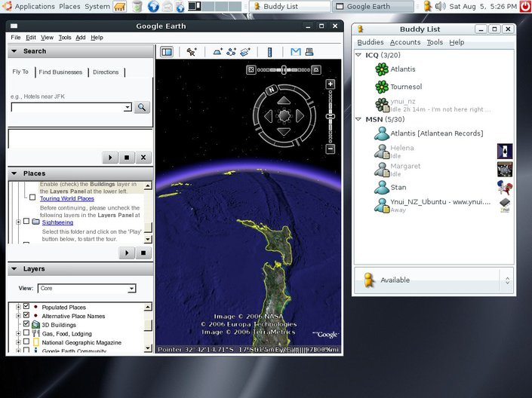
Task: Uncheck the Populated Places layer
Action: pos(26,306)
